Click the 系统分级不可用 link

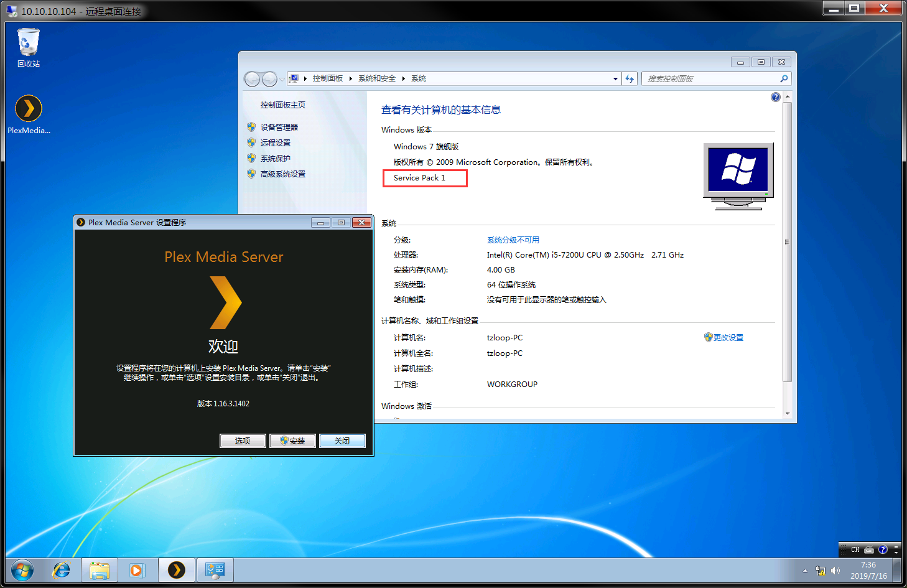pos(513,240)
